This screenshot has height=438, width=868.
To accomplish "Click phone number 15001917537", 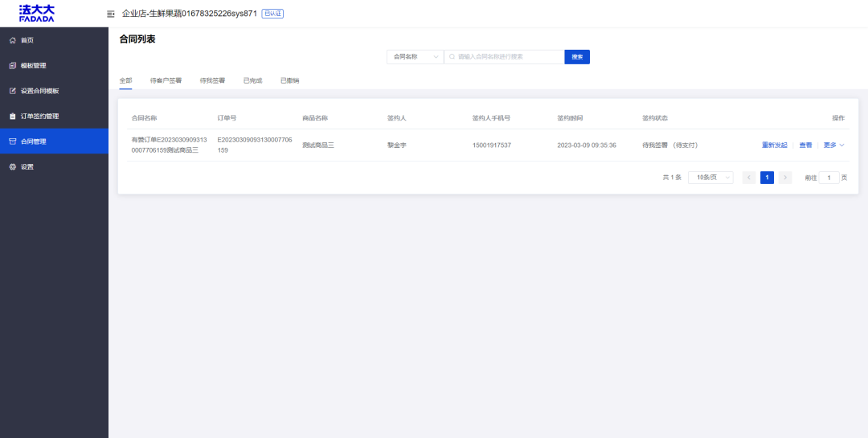I will (x=492, y=145).
